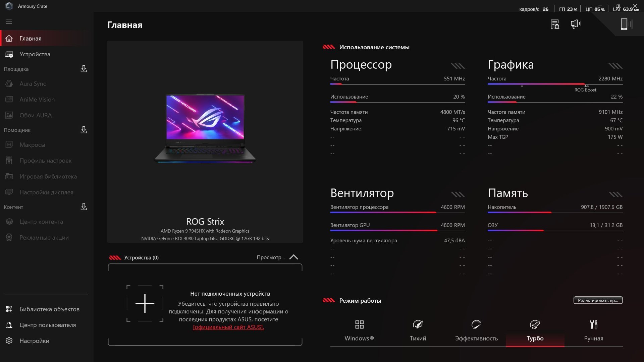Click the news megaphone icon
The image size is (644, 362).
coord(576,24)
